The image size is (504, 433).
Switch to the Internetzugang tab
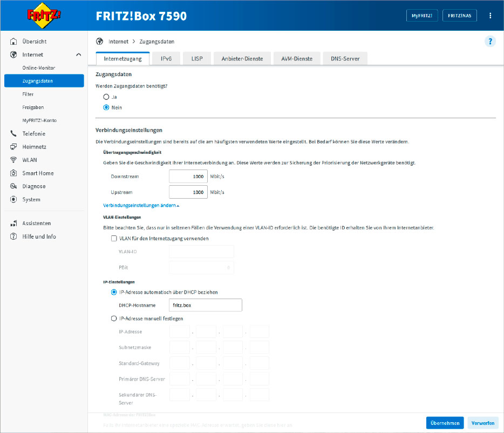[x=123, y=58]
